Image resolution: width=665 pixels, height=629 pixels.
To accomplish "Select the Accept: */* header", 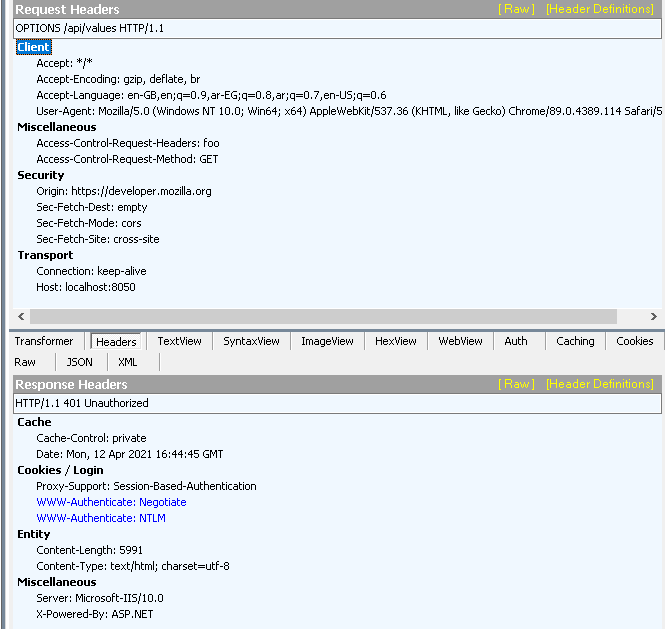I will (x=64, y=63).
